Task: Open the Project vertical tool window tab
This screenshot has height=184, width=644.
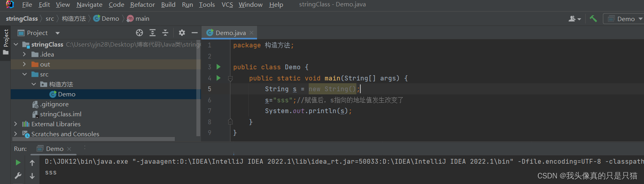Action: pyautogui.click(x=6, y=42)
